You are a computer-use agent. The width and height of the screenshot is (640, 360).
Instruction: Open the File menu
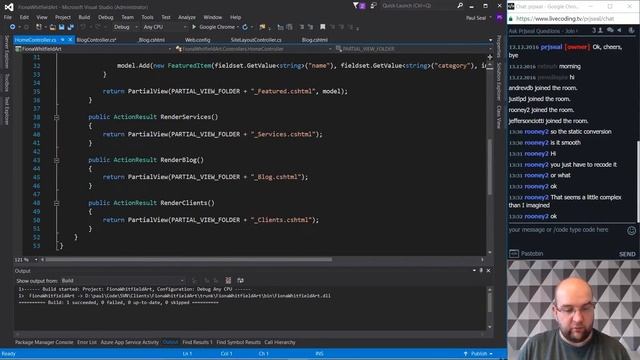(x=8, y=17)
